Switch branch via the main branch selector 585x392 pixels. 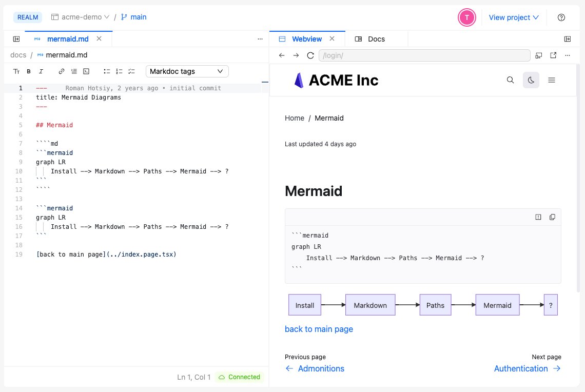(133, 17)
